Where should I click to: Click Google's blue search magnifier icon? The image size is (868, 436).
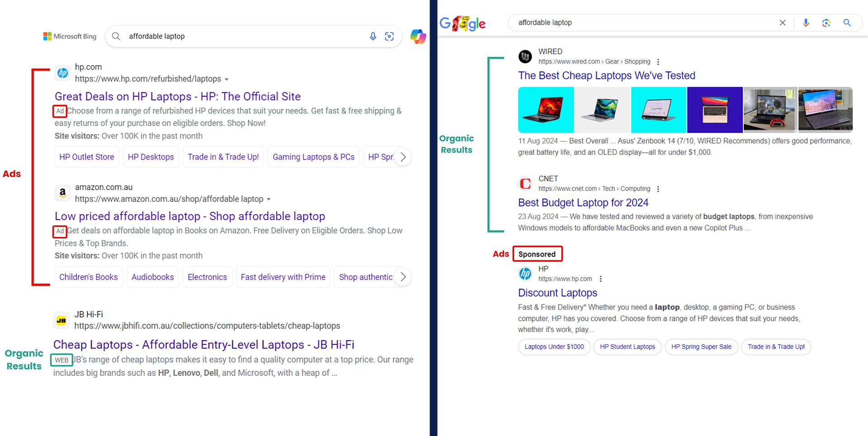(847, 23)
